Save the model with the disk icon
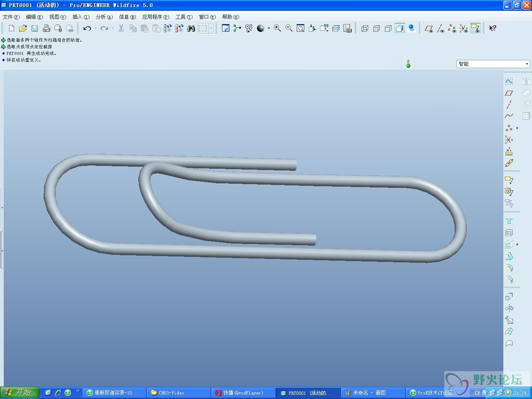 (35, 28)
